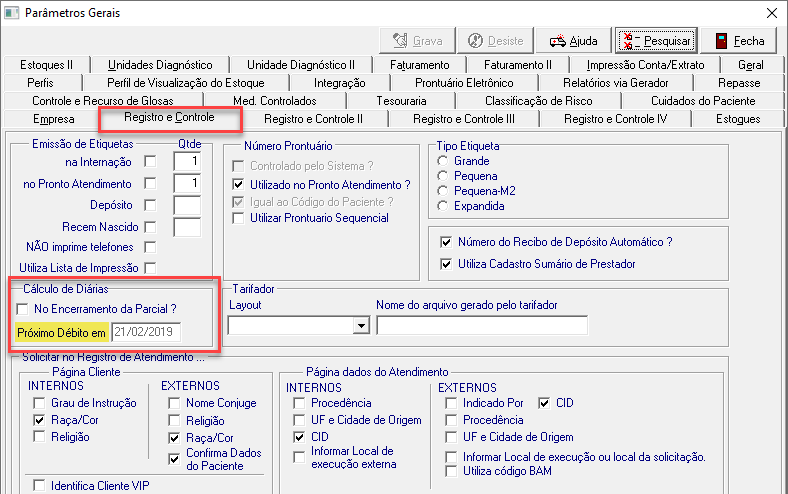Image resolution: width=788 pixels, height=494 pixels.
Task: Click Qtde field for na Internação
Action: 187,162
